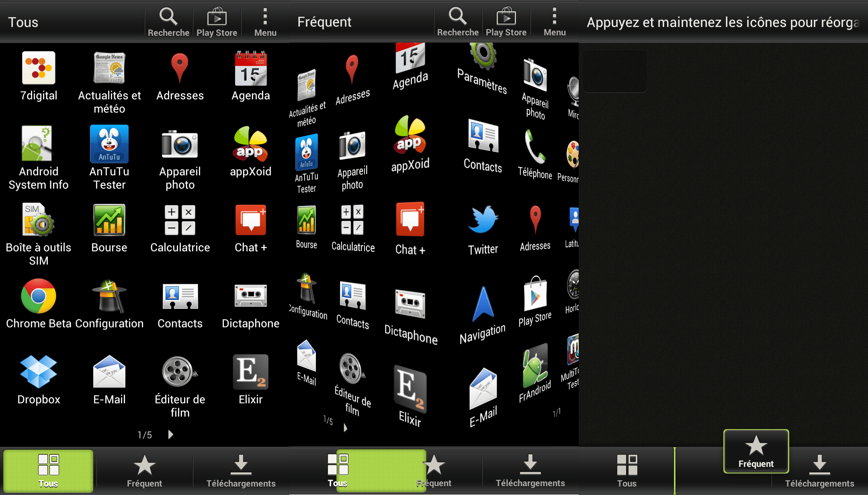Click the 'Appuyez et maintenez' instruction text
The image size is (868, 495).
coord(723,23)
